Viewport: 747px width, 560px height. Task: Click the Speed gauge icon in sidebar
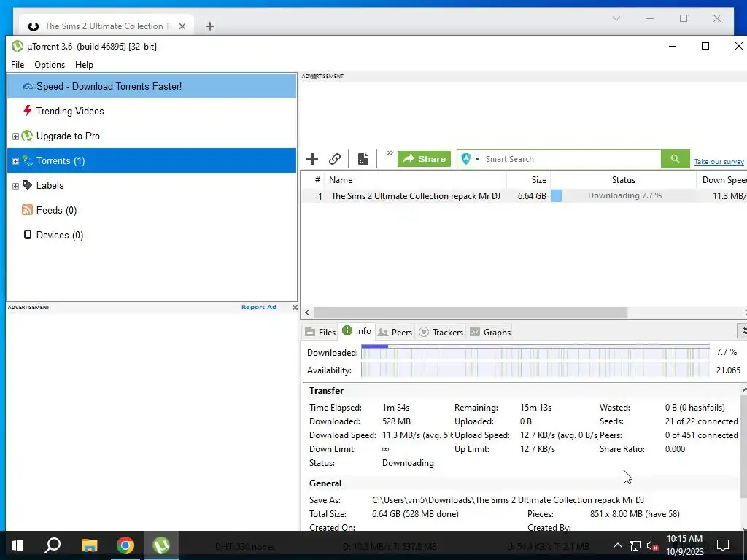28,86
